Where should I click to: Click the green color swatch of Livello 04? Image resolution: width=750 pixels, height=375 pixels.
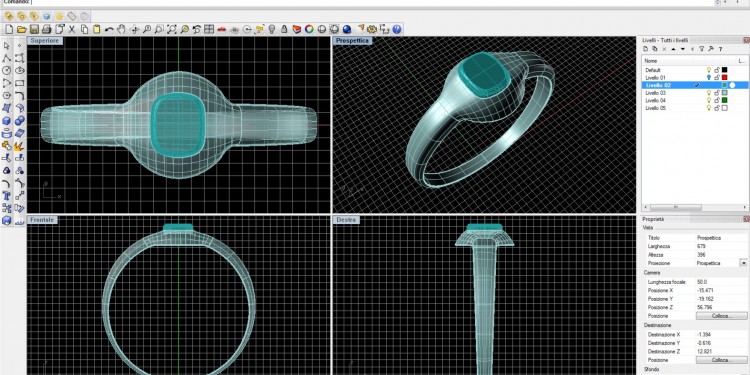[x=725, y=100]
